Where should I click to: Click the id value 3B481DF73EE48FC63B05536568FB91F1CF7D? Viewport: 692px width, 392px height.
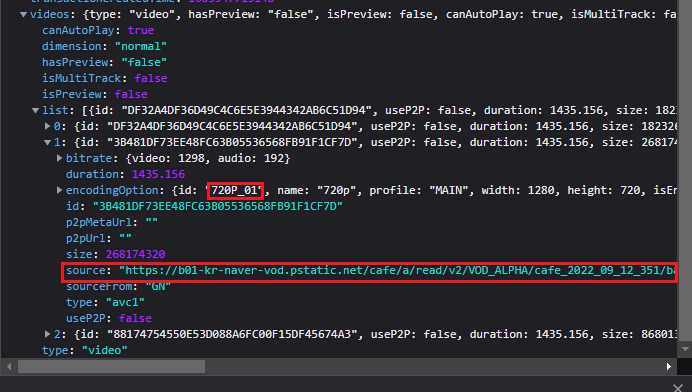218,206
